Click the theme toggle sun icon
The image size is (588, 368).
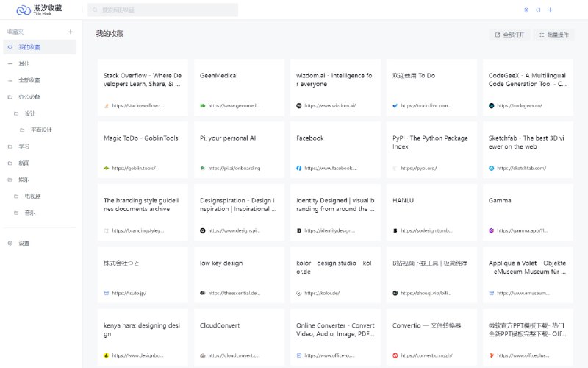526,10
